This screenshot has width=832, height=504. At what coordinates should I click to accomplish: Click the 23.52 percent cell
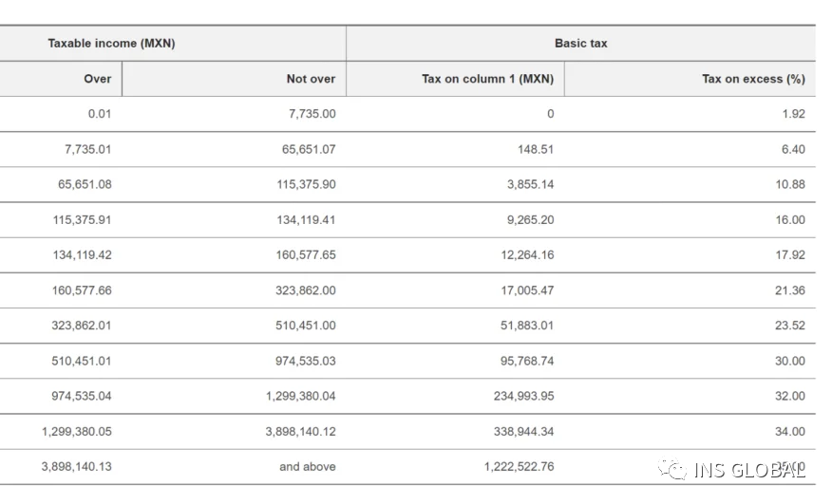[789, 326]
